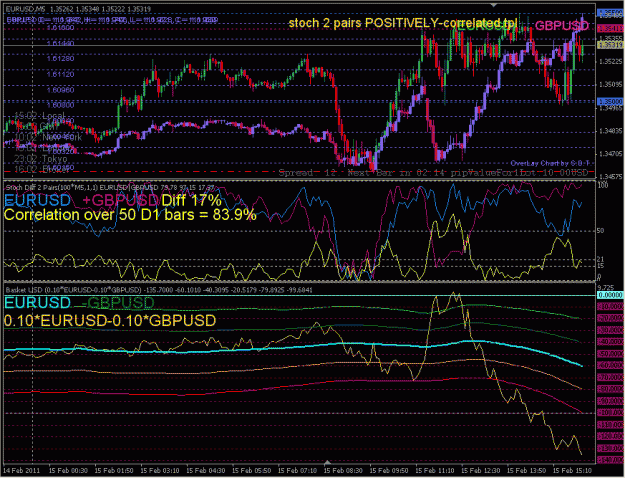Click the '15 Feb 03:10' time axis label
The width and height of the screenshot is (625, 478).
[x=158, y=470]
